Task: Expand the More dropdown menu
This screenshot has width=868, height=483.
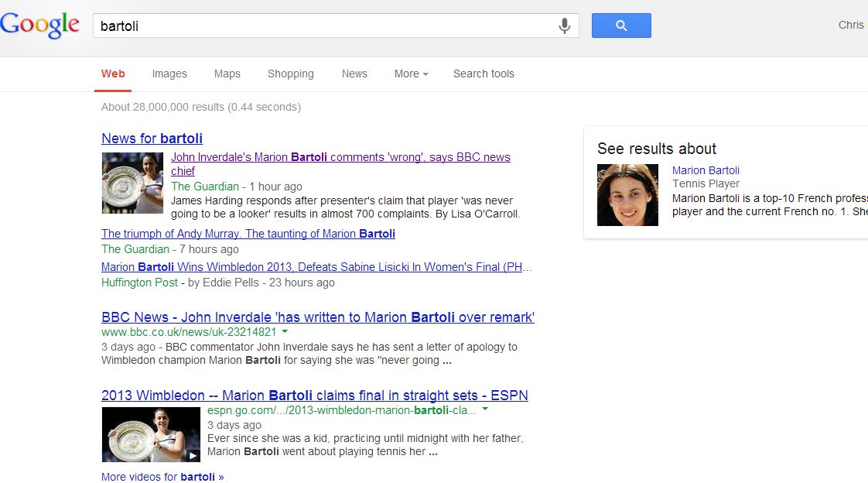Action: 412,74
